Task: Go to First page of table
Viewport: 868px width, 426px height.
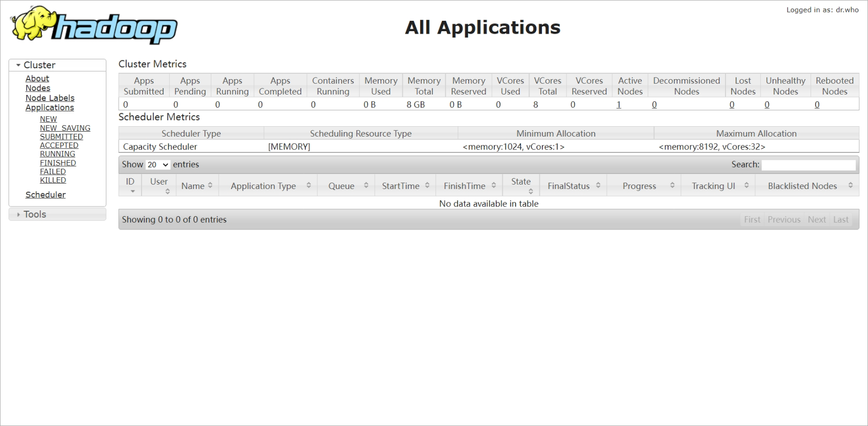Action: coord(752,220)
